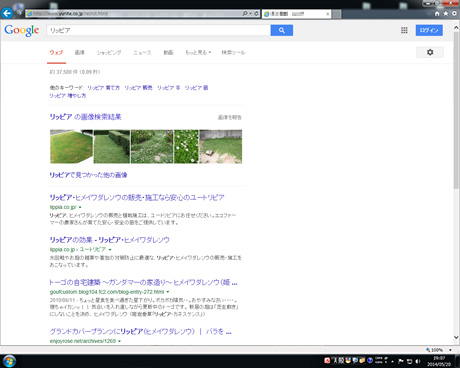Open second thumbnail with hedge

click(112, 147)
